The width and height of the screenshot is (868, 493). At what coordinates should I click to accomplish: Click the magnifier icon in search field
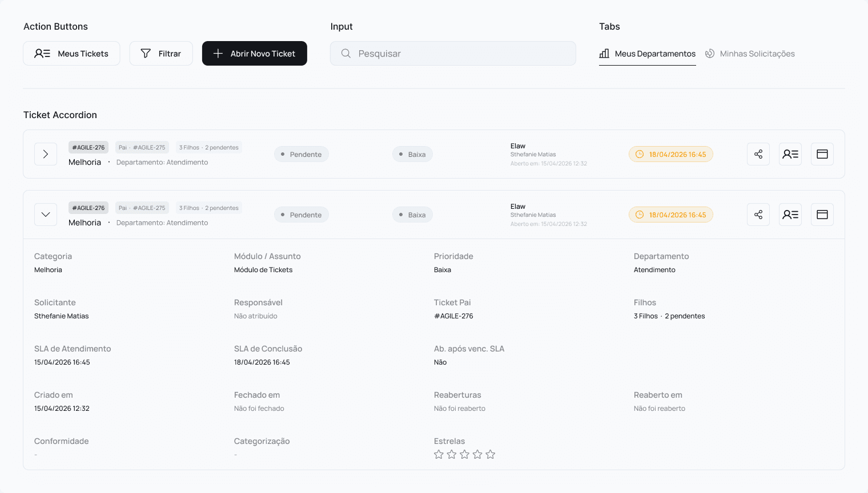[x=346, y=54]
